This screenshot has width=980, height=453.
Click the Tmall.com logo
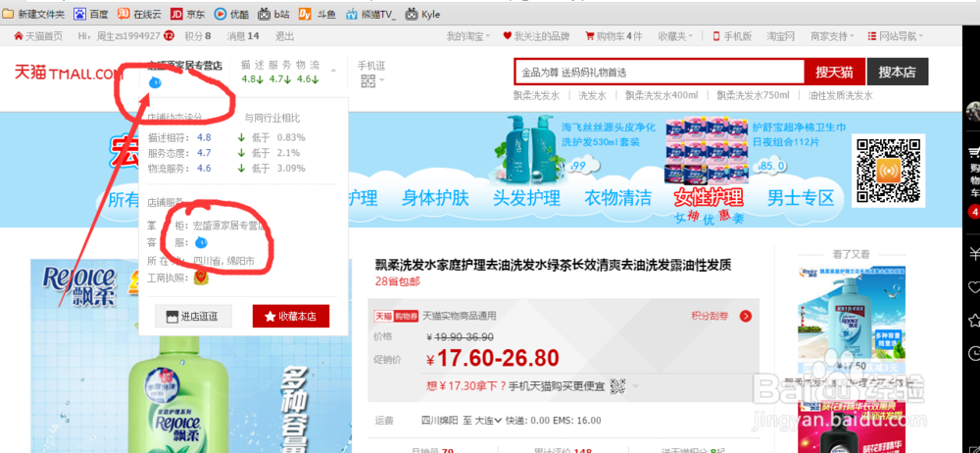[x=69, y=73]
